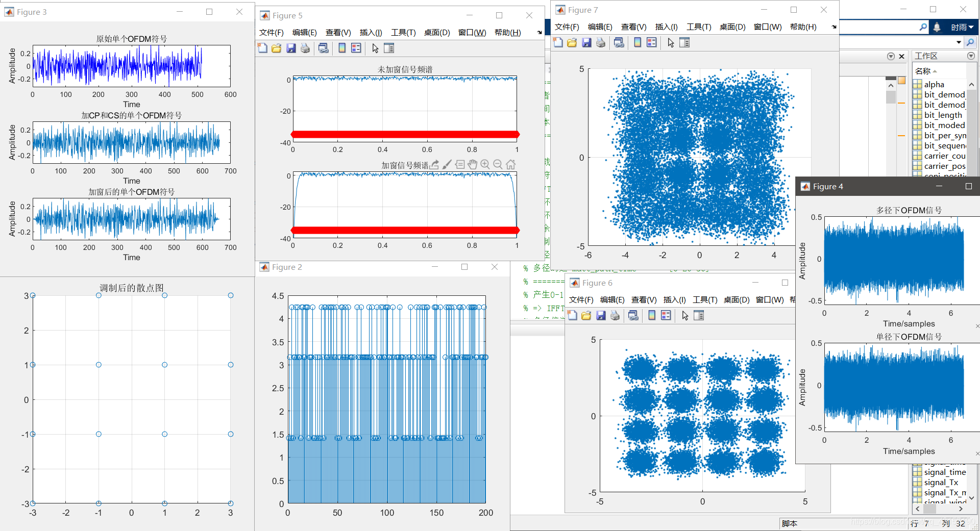Image resolution: width=980 pixels, height=531 pixels.
Task: Click New Figure icon in Figure 5 toolbar
Action: (262, 48)
